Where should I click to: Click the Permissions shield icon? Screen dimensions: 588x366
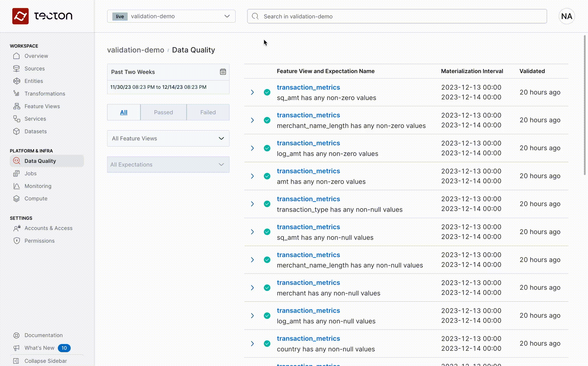coord(17,241)
